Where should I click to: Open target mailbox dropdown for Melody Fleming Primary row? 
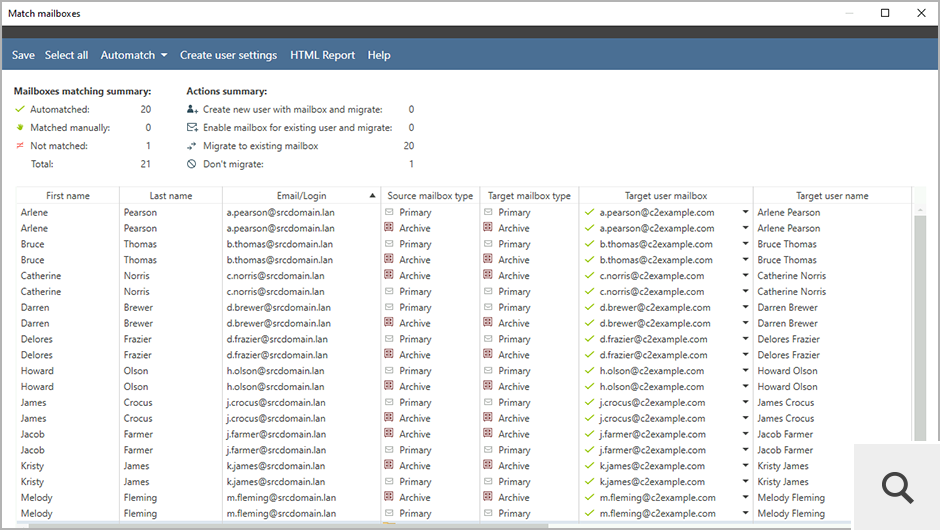point(745,513)
